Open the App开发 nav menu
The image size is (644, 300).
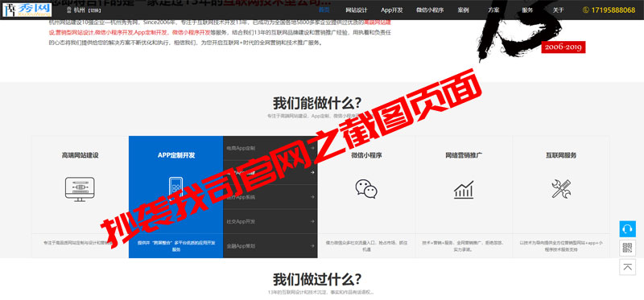392,10
